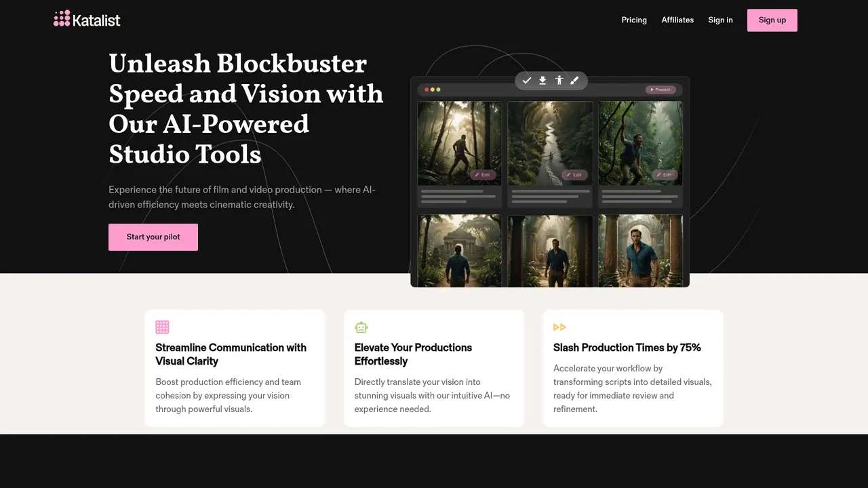The height and width of the screenshot is (488, 868).
Task: Click the download icon in floating toolbar
Action: pos(542,81)
